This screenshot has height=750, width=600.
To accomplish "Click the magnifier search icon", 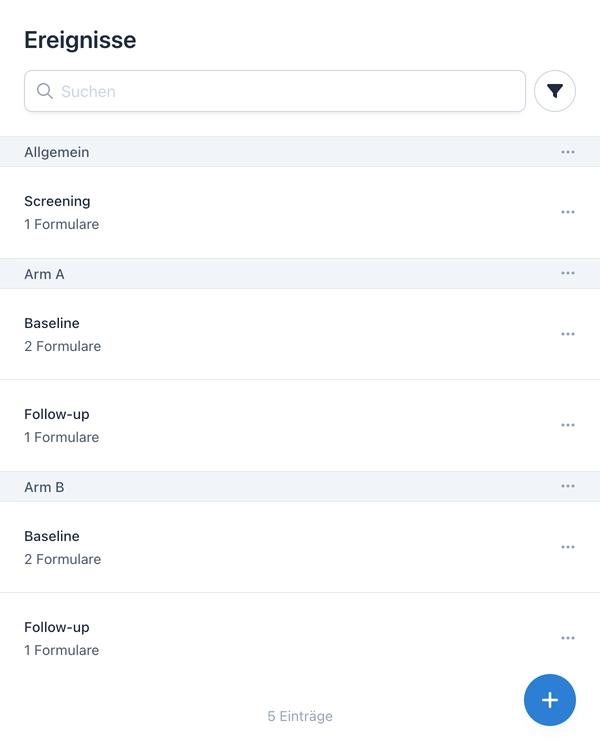I will coord(45,91).
